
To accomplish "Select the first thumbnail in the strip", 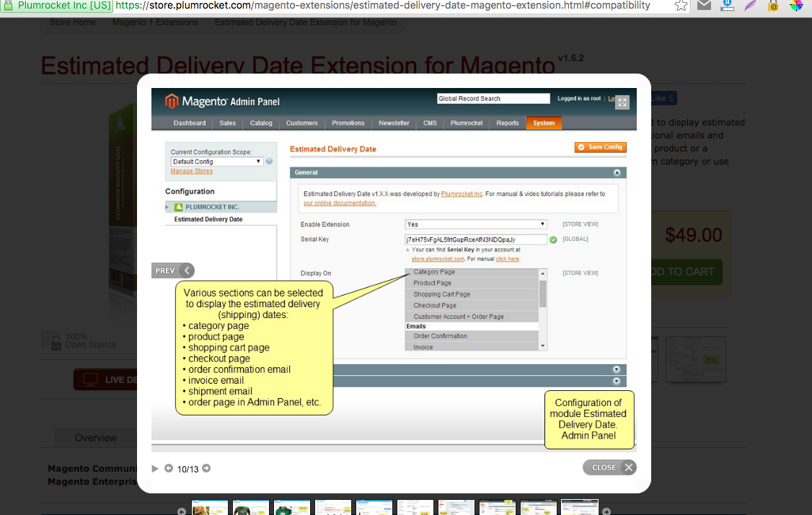I will (210, 508).
